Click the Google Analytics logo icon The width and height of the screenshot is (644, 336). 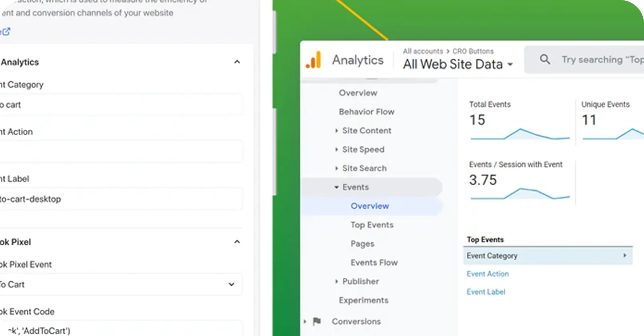[313, 60]
